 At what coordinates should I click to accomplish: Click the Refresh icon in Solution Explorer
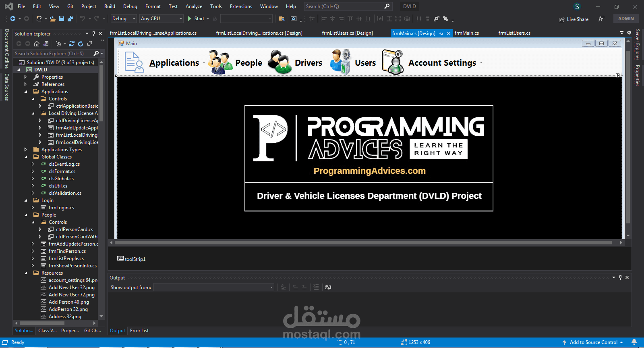coord(81,44)
